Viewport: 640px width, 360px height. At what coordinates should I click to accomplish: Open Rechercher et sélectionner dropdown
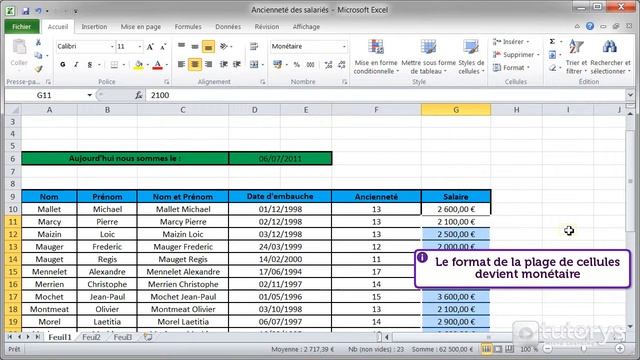(610, 57)
